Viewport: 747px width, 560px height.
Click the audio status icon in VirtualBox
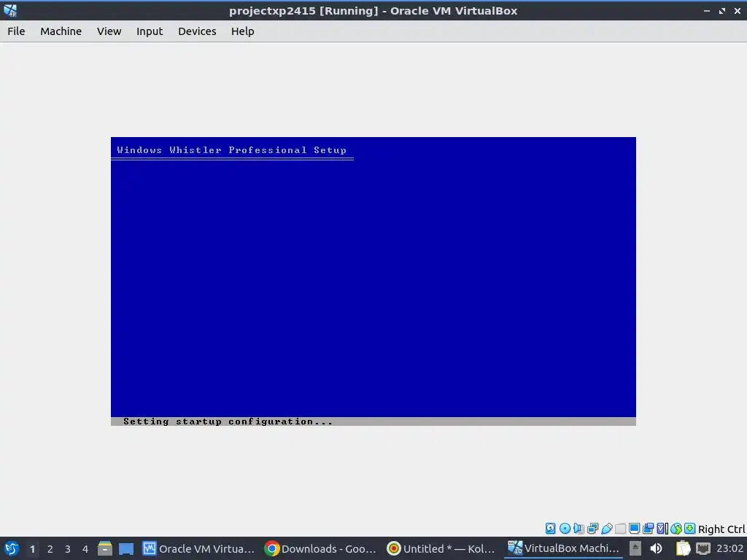[578, 528]
